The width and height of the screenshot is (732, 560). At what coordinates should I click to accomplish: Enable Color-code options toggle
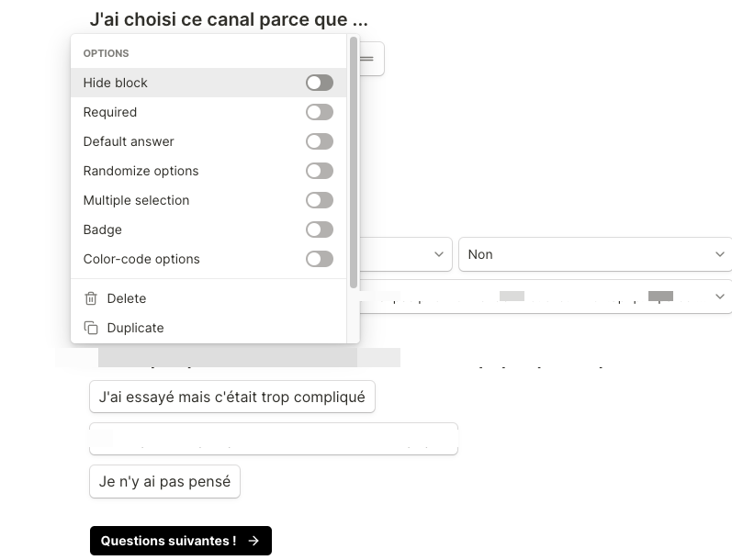[320, 259]
